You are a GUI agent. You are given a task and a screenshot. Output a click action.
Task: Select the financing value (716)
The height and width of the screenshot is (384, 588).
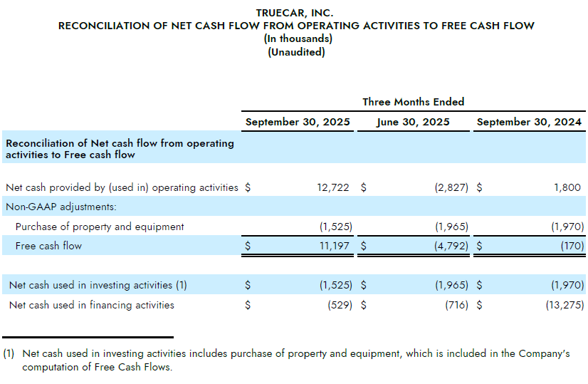point(456,305)
